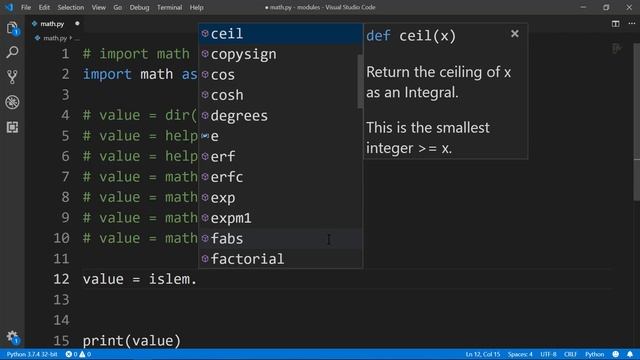Open the Help menu
Screen dimensions: 640x360
[x=196, y=7]
